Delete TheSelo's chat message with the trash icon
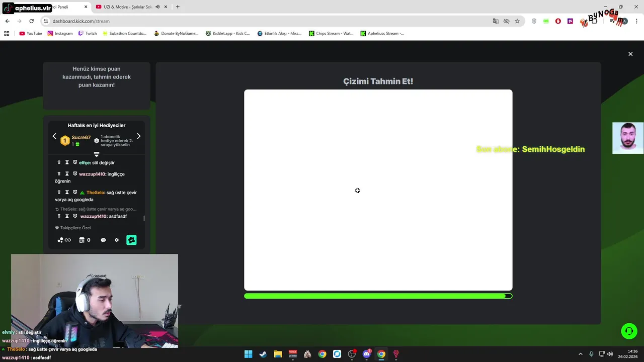The height and width of the screenshot is (362, 644). point(59,192)
